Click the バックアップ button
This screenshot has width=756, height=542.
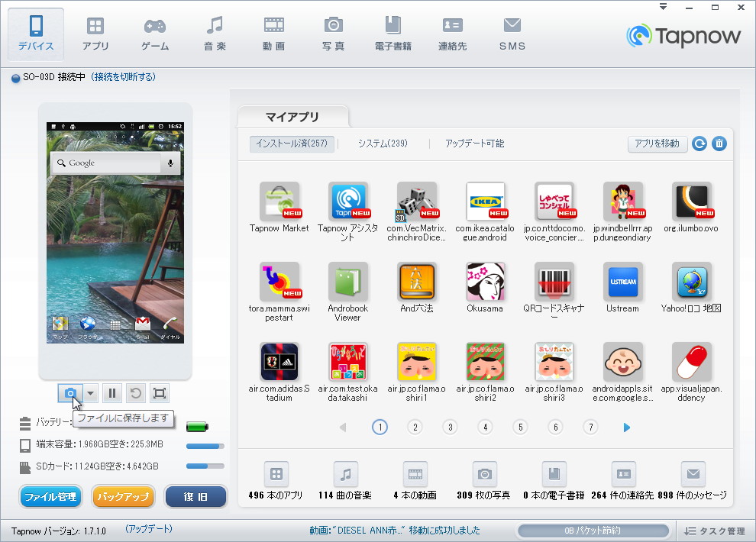(123, 496)
